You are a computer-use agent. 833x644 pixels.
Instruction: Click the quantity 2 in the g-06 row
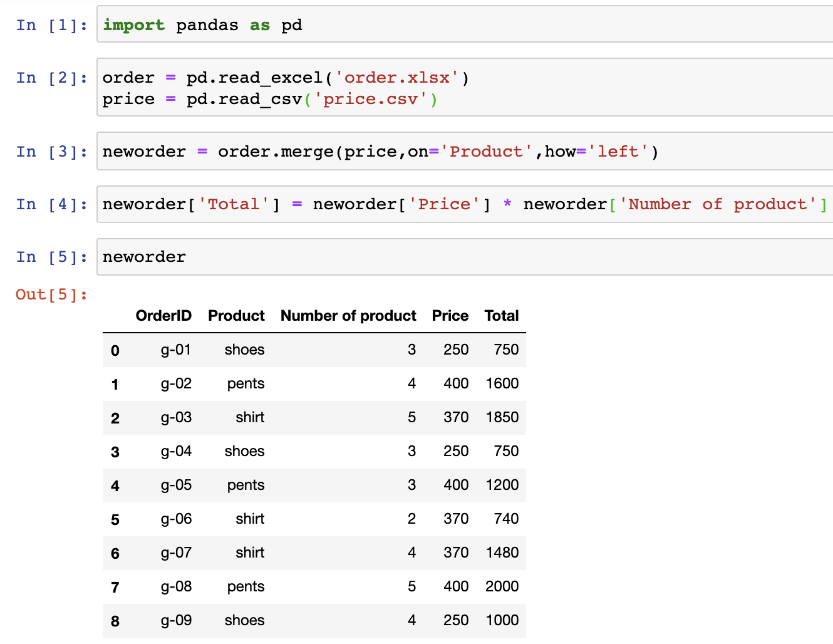[411, 519]
